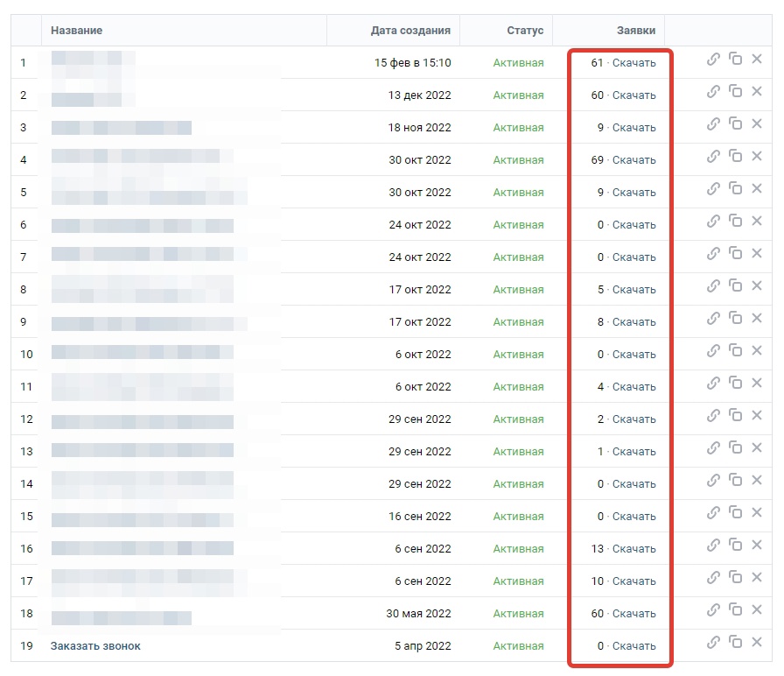The height and width of the screenshot is (676, 784).
Task: Click the copy icon in row 7
Action: tap(735, 253)
